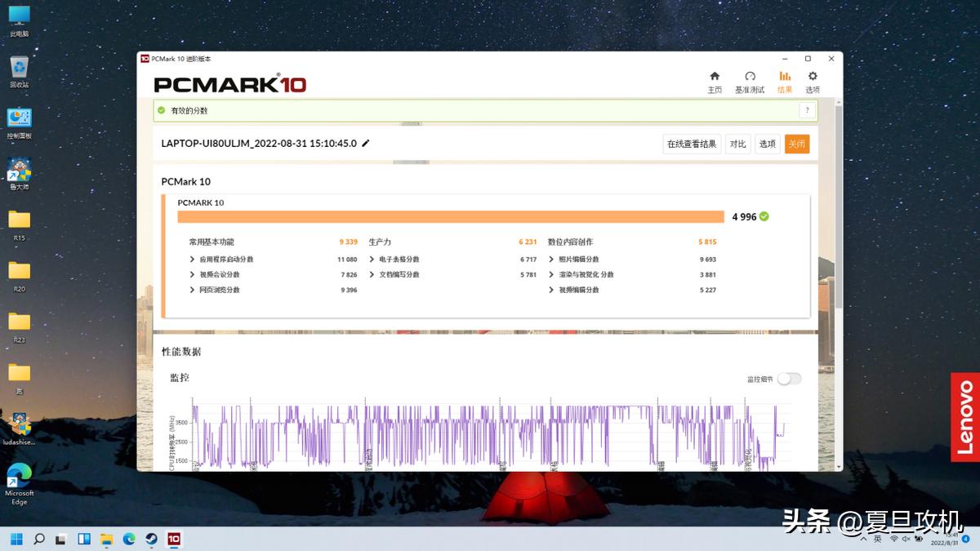Select the 生产力 score 6 231

coord(528,242)
